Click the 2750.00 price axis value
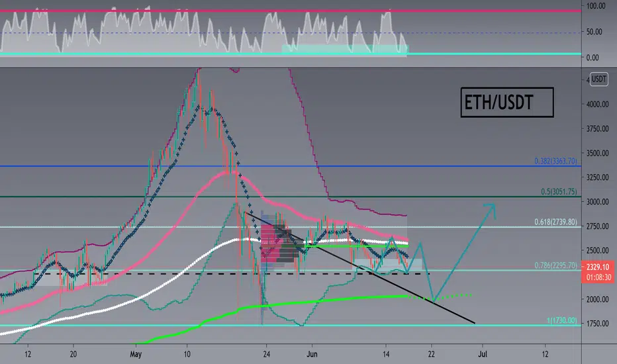The width and height of the screenshot is (617, 364). pyautogui.click(x=597, y=226)
